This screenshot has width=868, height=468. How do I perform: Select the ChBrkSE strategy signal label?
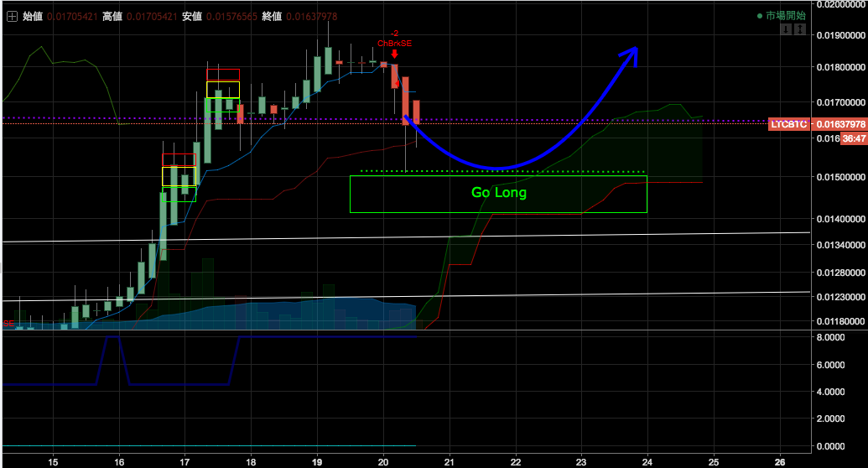[395, 44]
